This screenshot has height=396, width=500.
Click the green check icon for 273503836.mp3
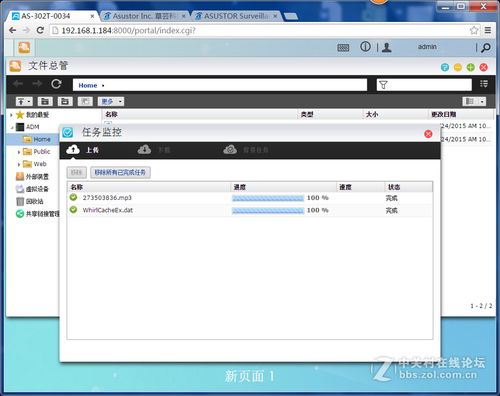coord(73,197)
